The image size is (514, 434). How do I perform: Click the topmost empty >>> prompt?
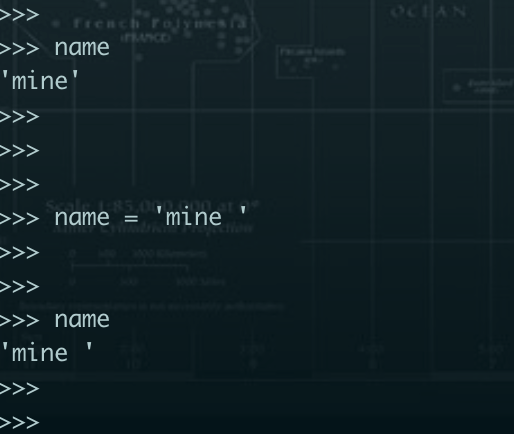[19, 15]
